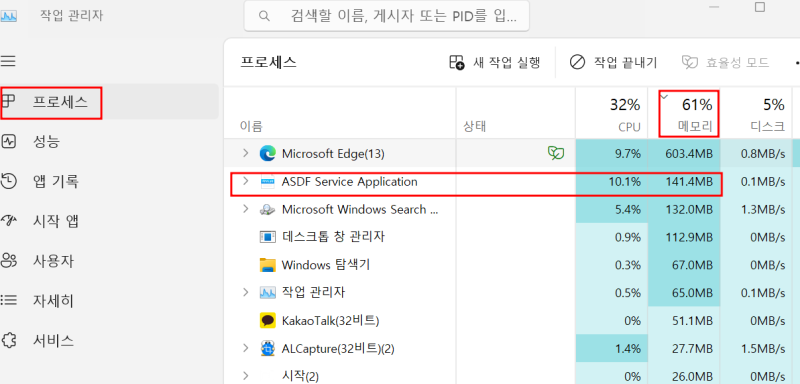
Task: Click the Windows Search process icon
Action: click(x=267, y=209)
